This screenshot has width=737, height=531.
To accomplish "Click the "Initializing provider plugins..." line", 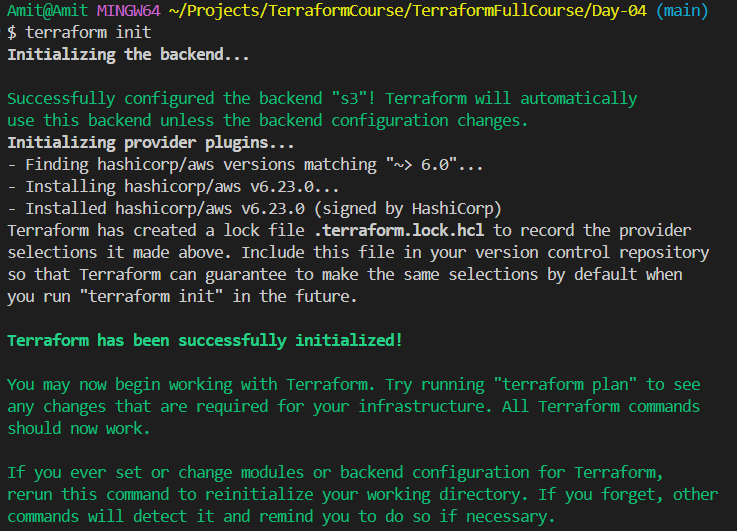I will click(150, 143).
